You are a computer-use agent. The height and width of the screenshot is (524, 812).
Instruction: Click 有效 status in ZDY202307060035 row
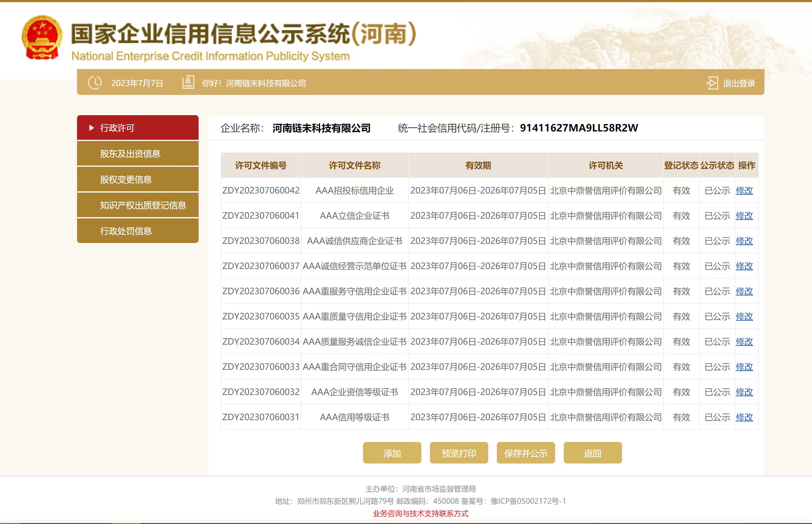pyautogui.click(x=681, y=316)
